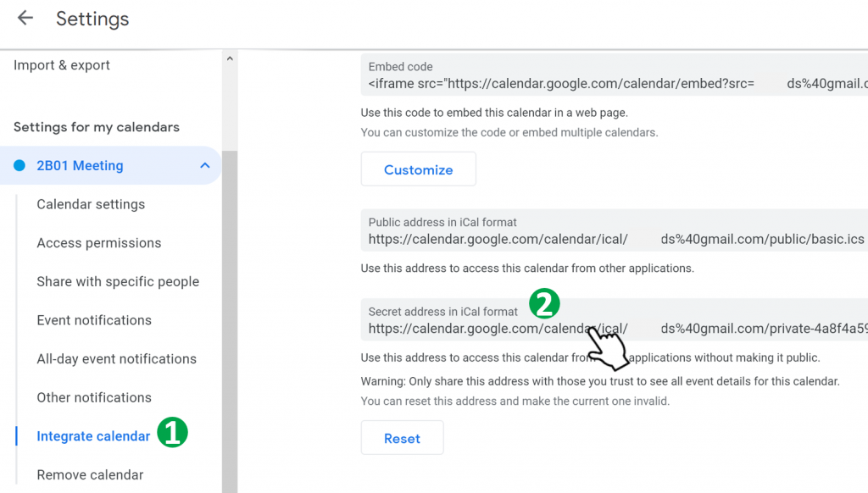Click 'from other applications' help text
The image size is (868, 493).
tap(527, 269)
